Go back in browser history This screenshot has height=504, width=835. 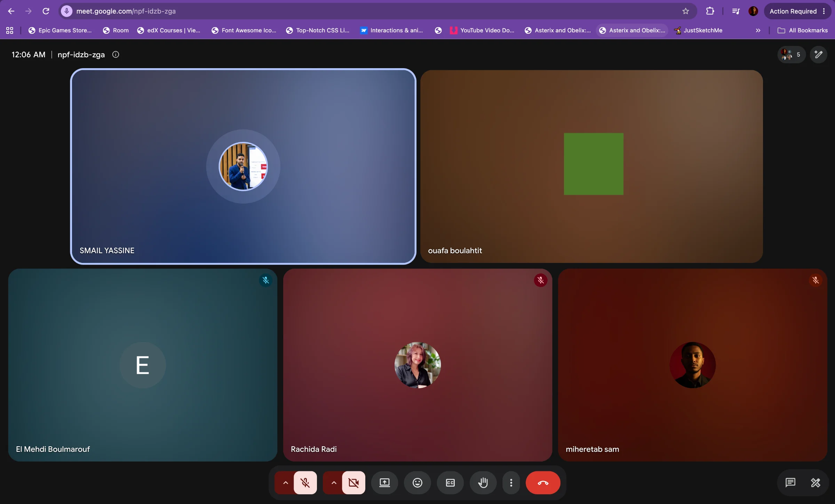click(11, 11)
